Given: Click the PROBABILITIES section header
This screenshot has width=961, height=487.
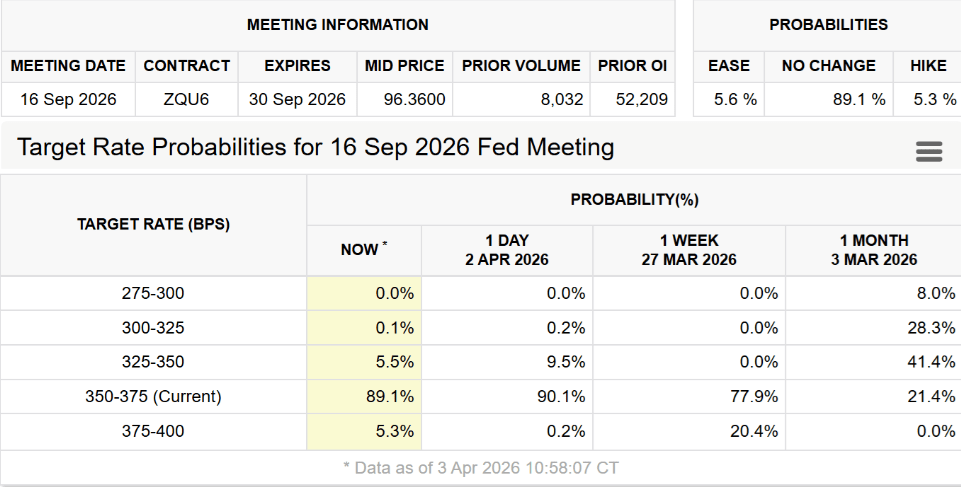Looking at the screenshot, I should [827, 25].
